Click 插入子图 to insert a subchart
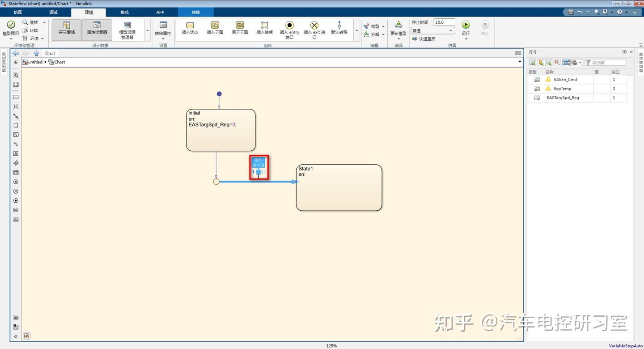644x349 pixels. [x=215, y=28]
